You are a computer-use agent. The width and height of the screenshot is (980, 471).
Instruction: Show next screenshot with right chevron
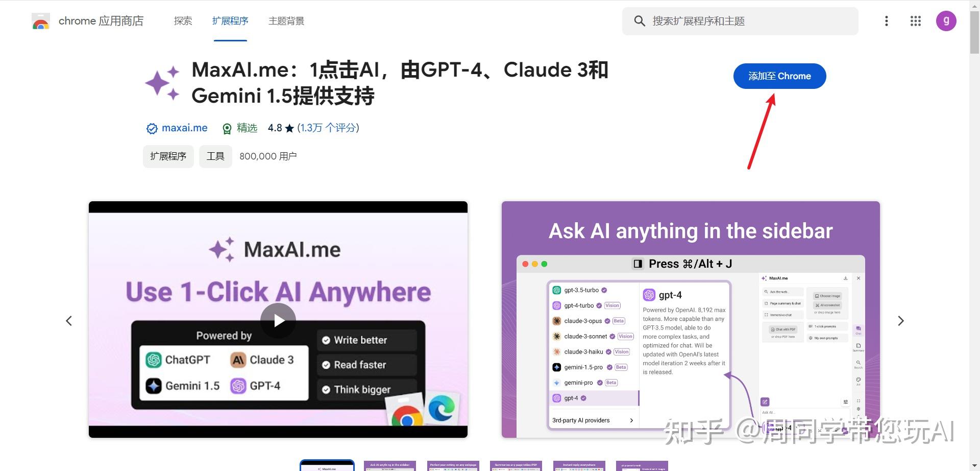(x=901, y=320)
